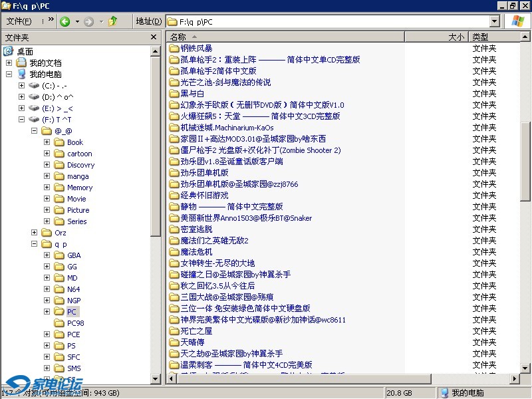Viewport: 532px width, 399px height.
Task: Open the address bar dropdown
Action: click(494, 22)
